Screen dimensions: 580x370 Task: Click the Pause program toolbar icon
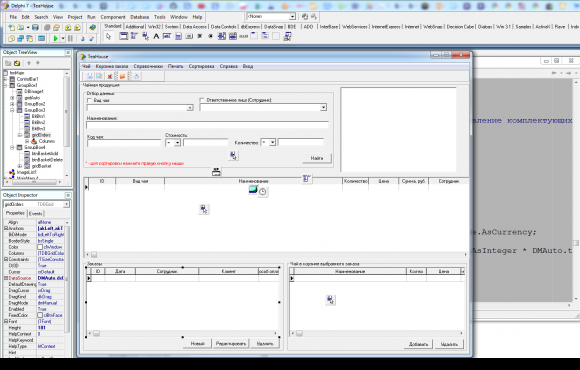point(70,38)
